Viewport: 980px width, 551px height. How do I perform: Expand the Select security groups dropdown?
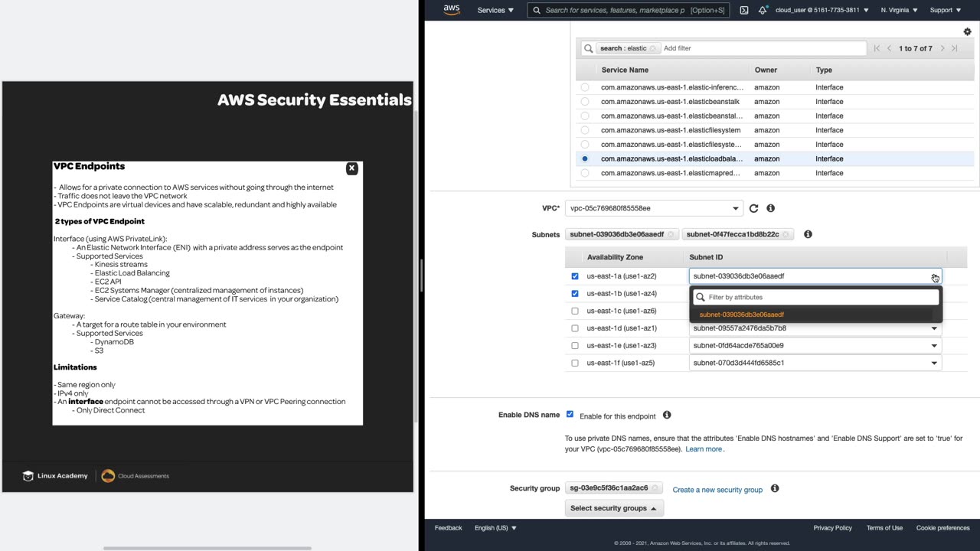coord(613,508)
